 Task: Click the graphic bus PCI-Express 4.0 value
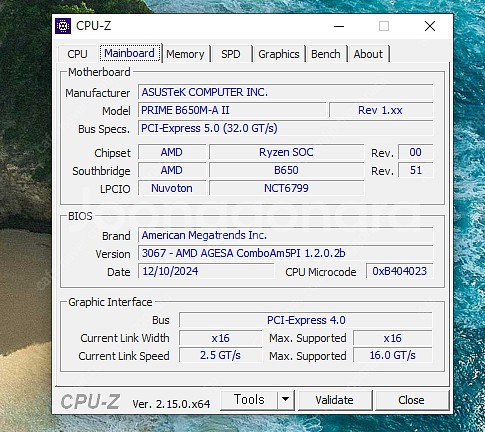pyautogui.click(x=306, y=320)
